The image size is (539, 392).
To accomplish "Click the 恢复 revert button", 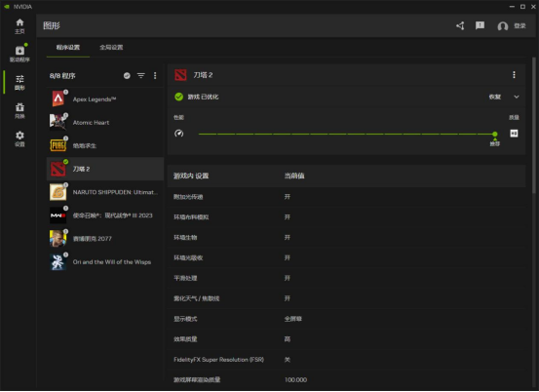I will pyautogui.click(x=495, y=97).
